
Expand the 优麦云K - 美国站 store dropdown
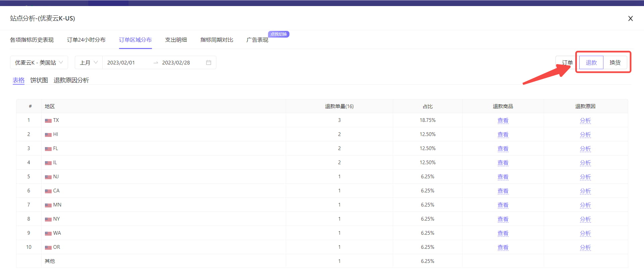coord(39,62)
